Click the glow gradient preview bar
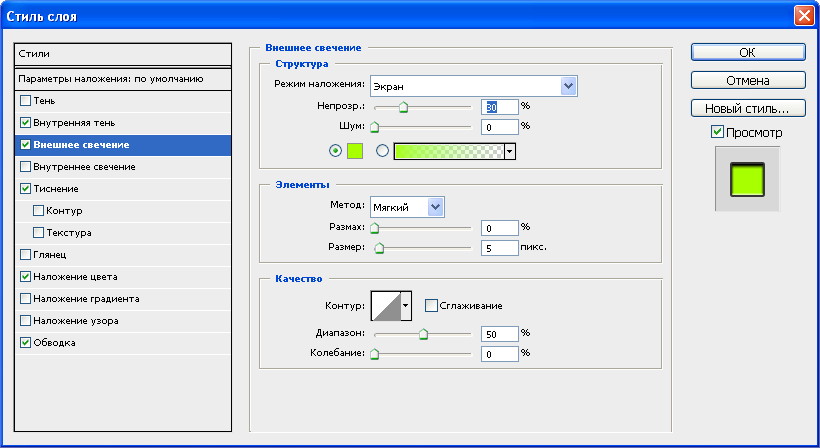 449,151
